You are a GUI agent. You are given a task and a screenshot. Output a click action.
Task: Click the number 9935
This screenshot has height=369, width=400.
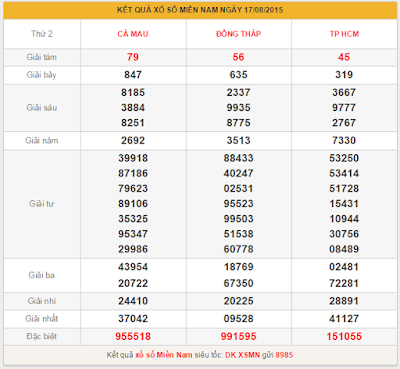pyautogui.click(x=238, y=108)
